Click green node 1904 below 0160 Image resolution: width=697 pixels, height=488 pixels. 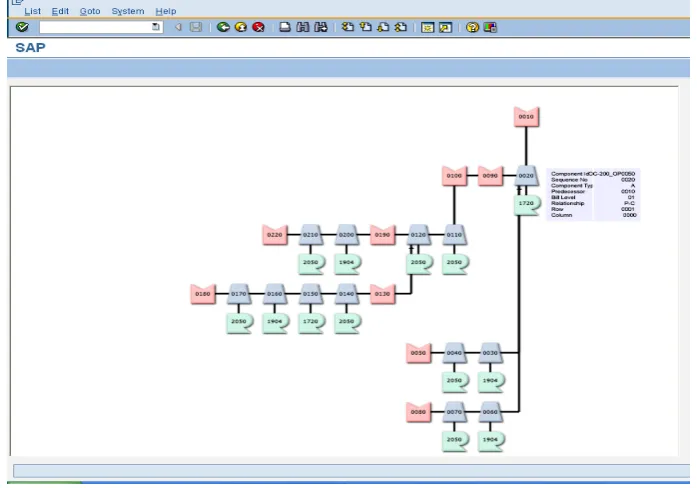click(275, 323)
